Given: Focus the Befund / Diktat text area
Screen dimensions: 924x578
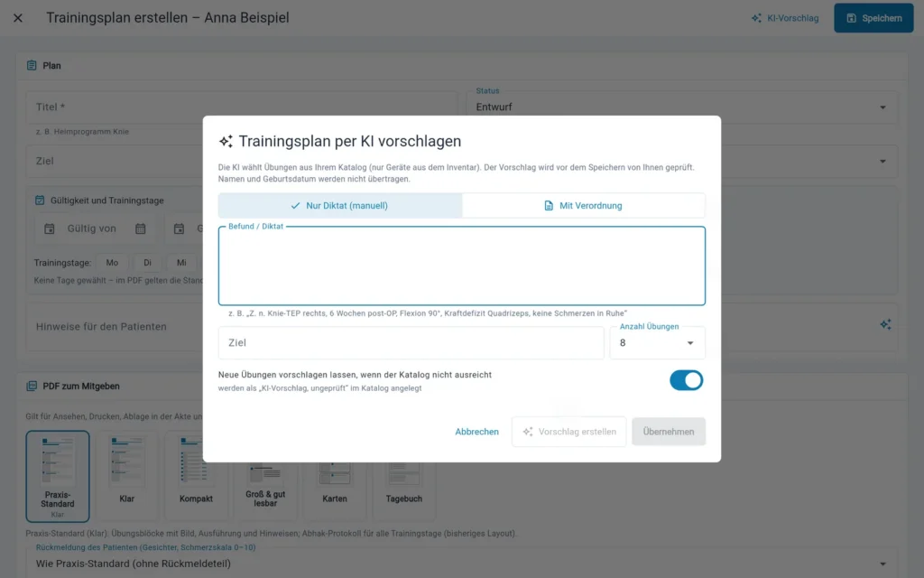Looking at the screenshot, I should (x=461, y=266).
